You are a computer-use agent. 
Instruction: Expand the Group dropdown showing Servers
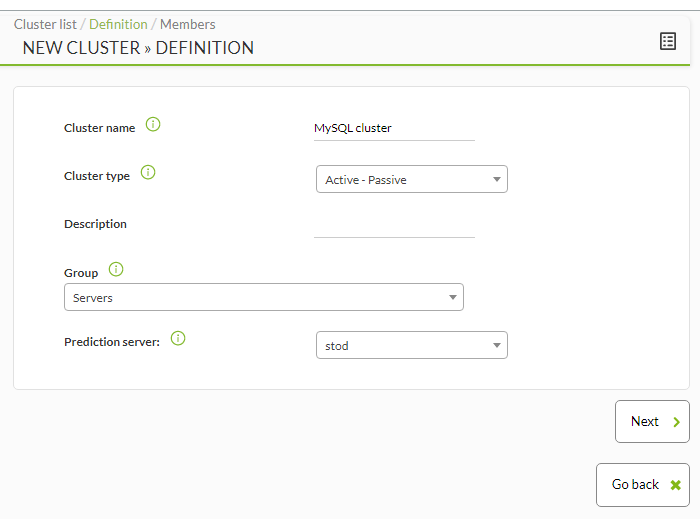coord(264,297)
